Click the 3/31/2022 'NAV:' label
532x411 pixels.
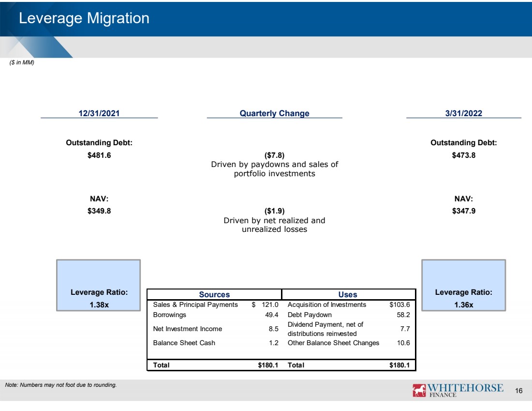click(463, 198)
